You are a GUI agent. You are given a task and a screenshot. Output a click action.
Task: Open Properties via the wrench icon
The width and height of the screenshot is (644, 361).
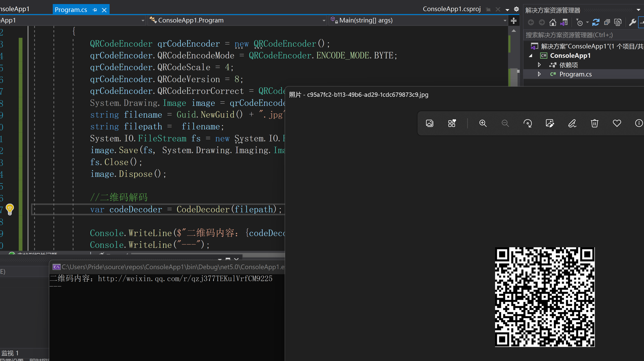pos(632,23)
